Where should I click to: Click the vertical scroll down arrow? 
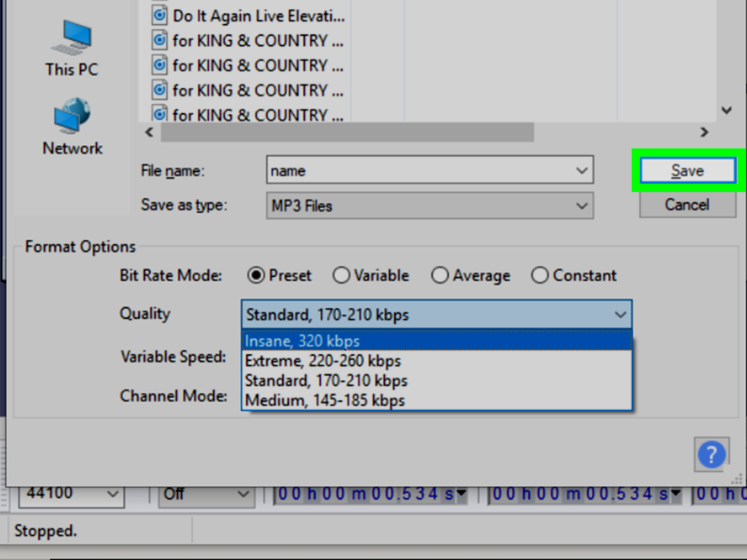click(x=726, y=110)
